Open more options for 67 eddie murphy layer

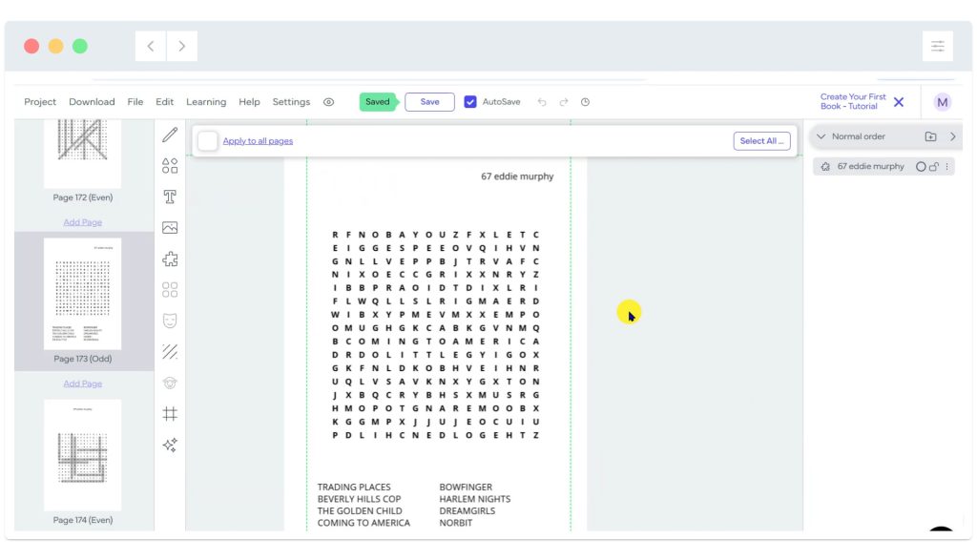(x=947, y=167)
